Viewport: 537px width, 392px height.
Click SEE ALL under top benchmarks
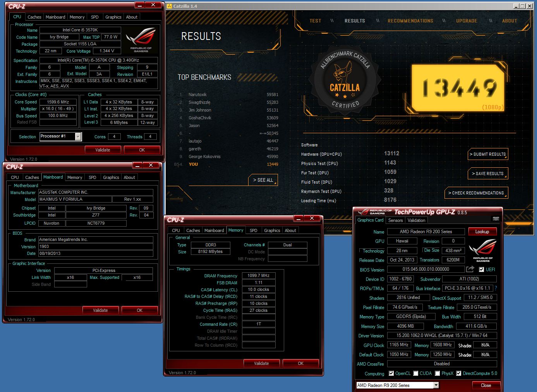pos(263,180)
